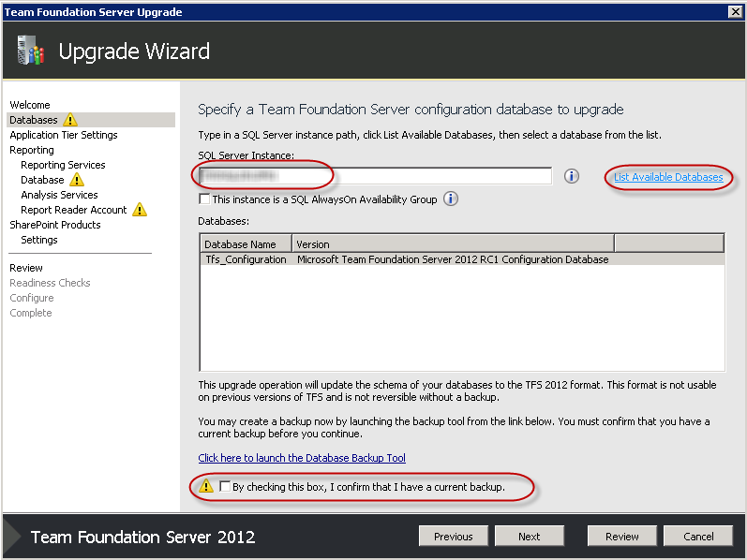The image size is (747, 560).
Task: Check the confirm current backup checkbox
Action: [x=225, y=486]
